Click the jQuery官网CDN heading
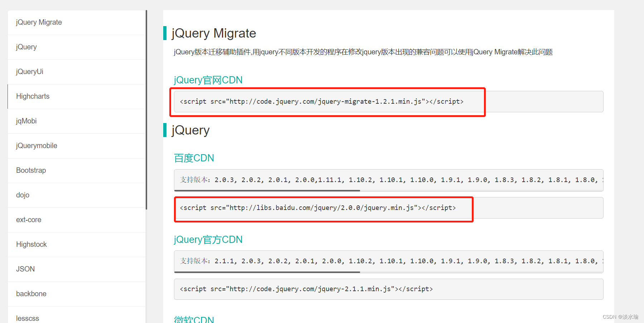The width and height of the screenshot is (644, 323). pos(208,80)
